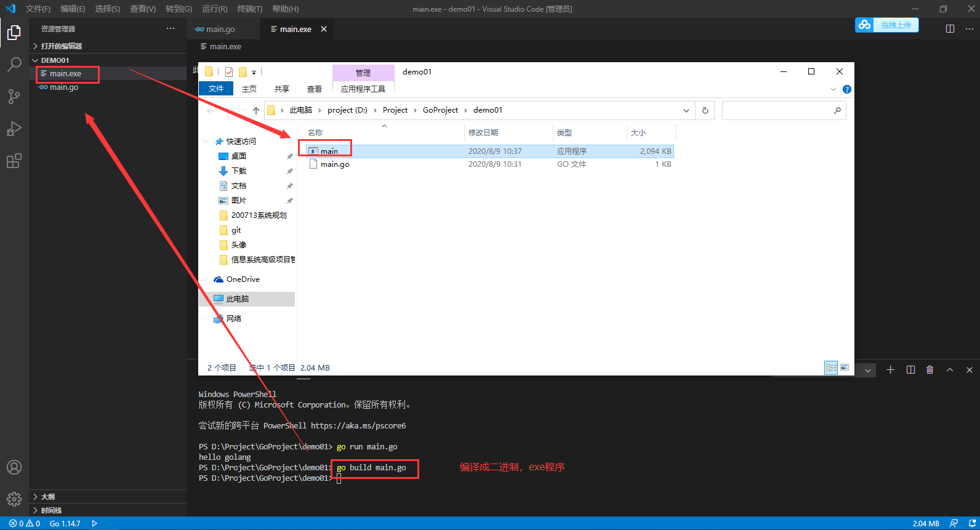Split the editor to the right
This screenshot has height=530, width=980.
coord(950,29)
